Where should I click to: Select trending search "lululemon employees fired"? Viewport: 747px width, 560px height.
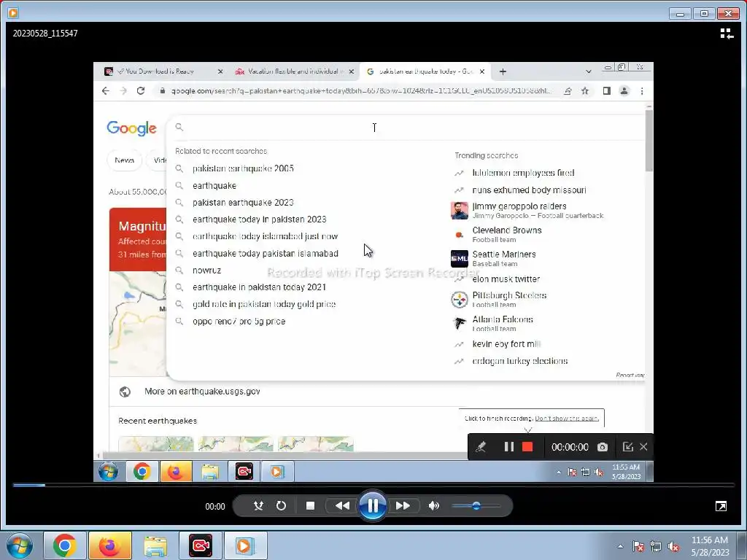pyautogui.click(x=523, y=173)
